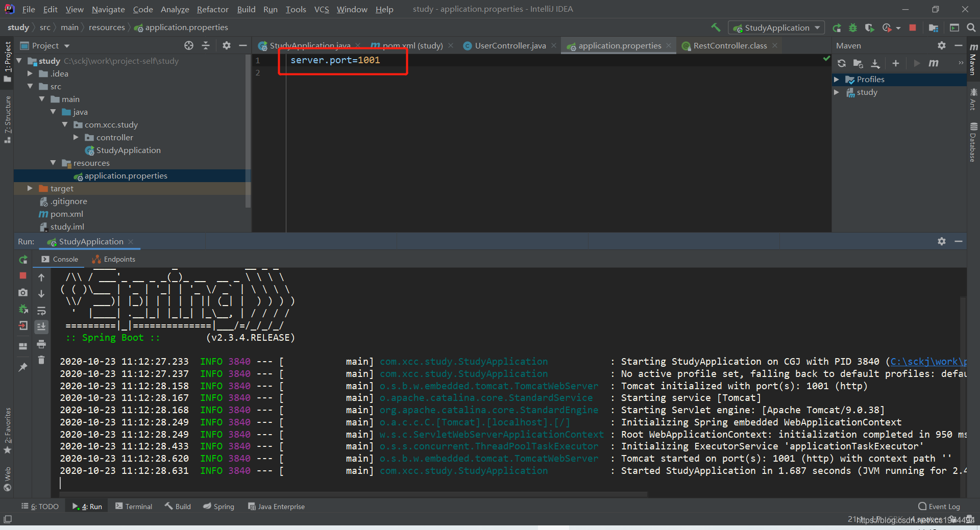Expand the study node in Maven panel

[x=837, y=92]
